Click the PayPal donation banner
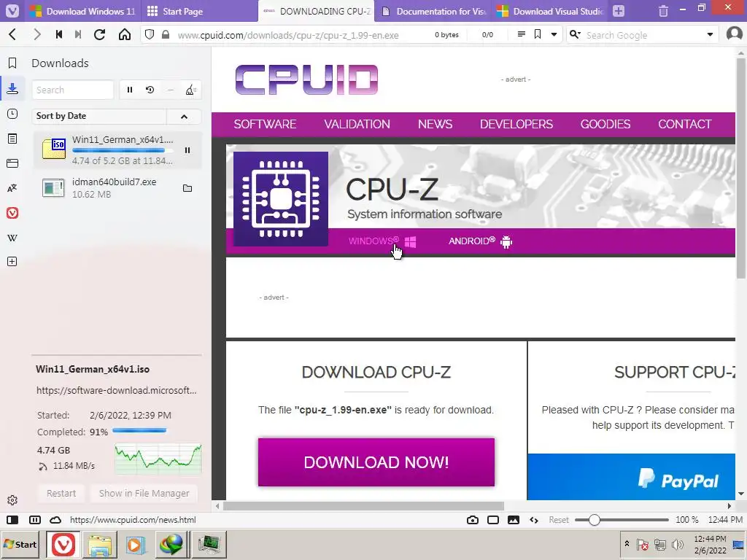This screenshot has height=560, width=747. point(632,477)
